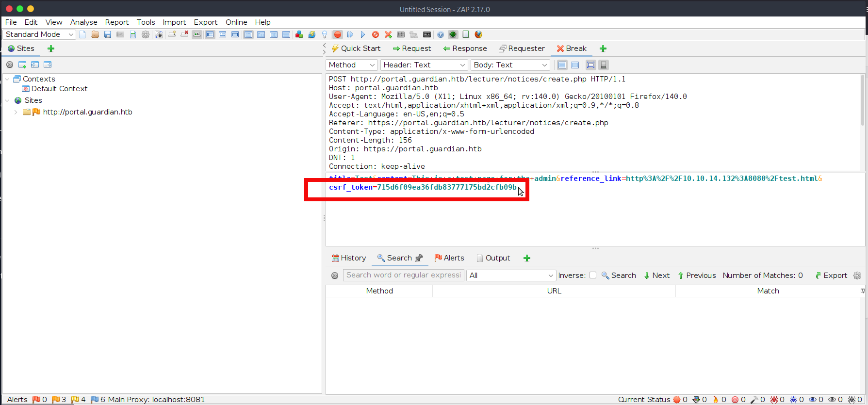The image size is (868, 405).
Task: Click the Firefox browser launch icon
Action: pyautogui.click(x=478, y=34)
